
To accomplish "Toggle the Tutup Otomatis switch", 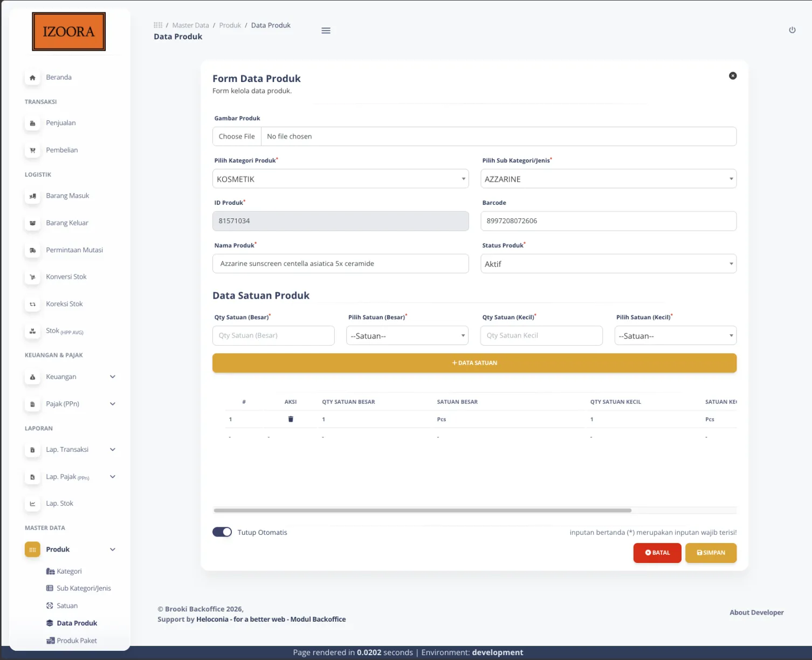I will pos(222,532).
